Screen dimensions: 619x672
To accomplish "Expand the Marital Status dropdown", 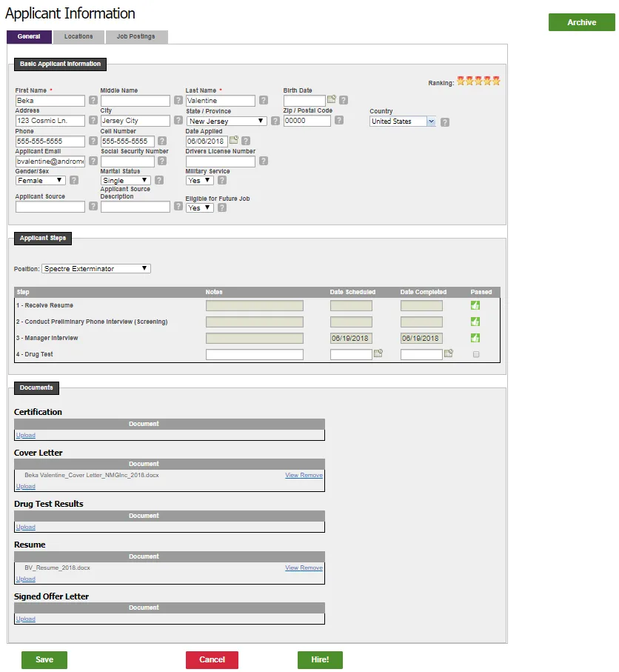I will coord(126,181).
